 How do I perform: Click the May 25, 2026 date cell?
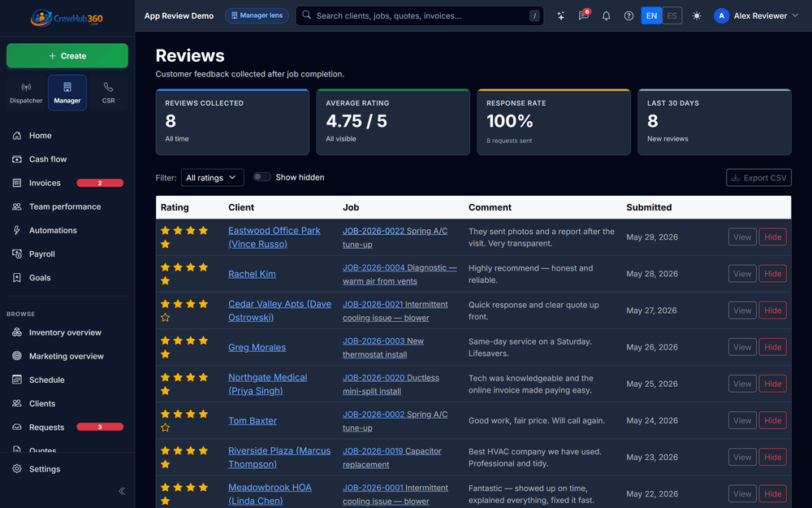click(652, 384)
